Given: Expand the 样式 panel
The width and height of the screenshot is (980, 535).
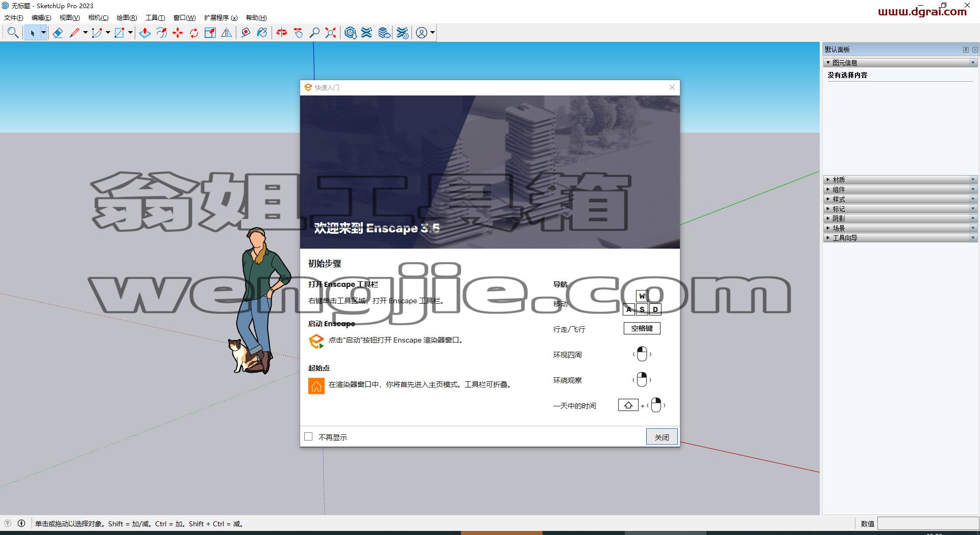Looking at the screenshot, I should point(828,199).
